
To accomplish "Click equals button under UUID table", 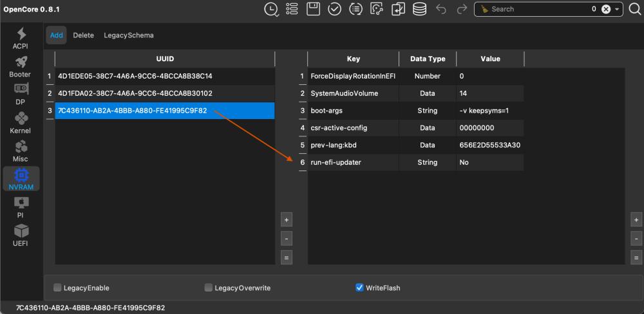I will (x=287, y=258).
